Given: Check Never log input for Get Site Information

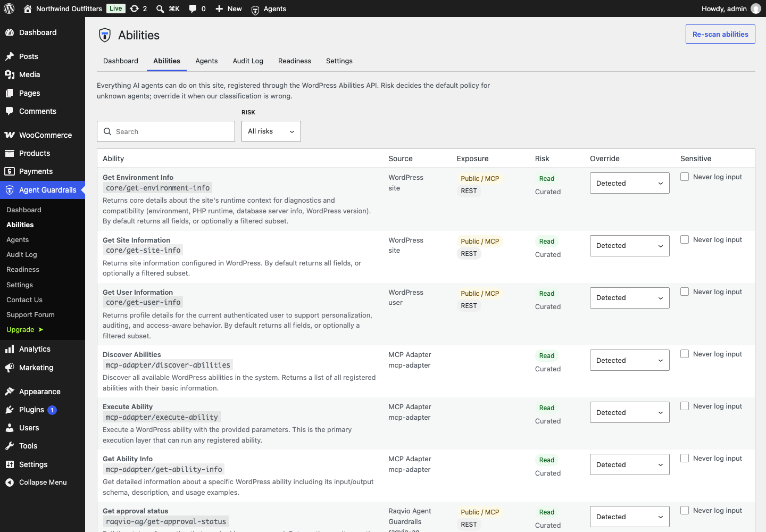Looking at the screenshot, I should pos(685,239).
